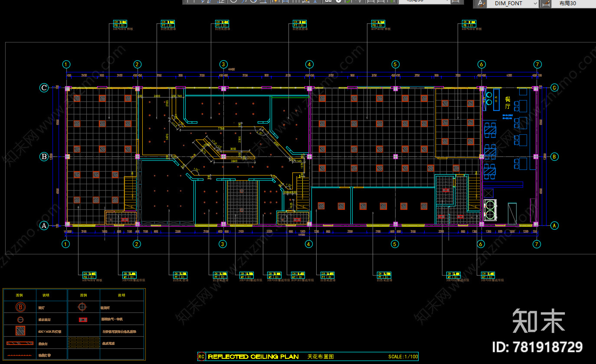Select grid bubble 3 above the plan

(x=223, y=64)
